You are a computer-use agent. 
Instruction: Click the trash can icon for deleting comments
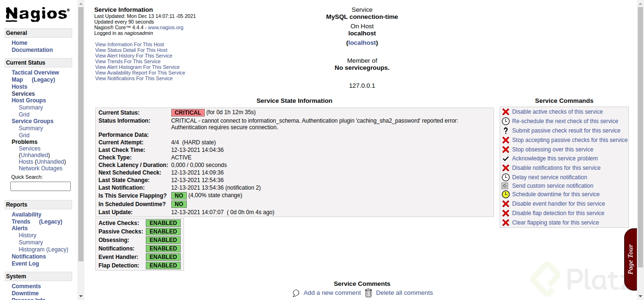pyautogui.click(x=368, y=293)
